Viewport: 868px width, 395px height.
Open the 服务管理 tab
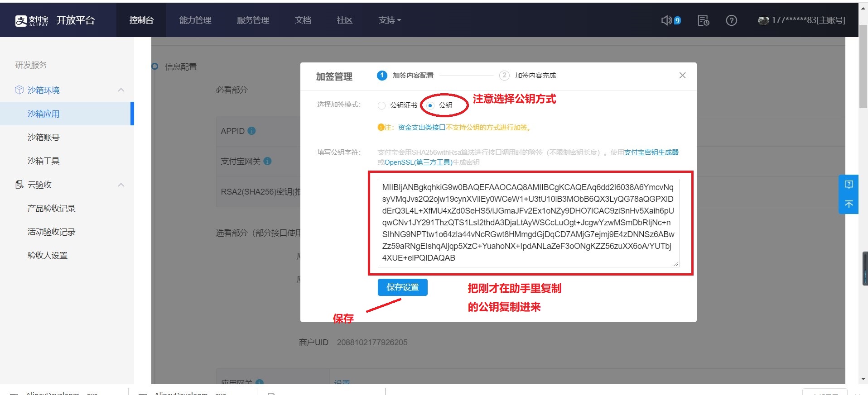coord(253,20)
